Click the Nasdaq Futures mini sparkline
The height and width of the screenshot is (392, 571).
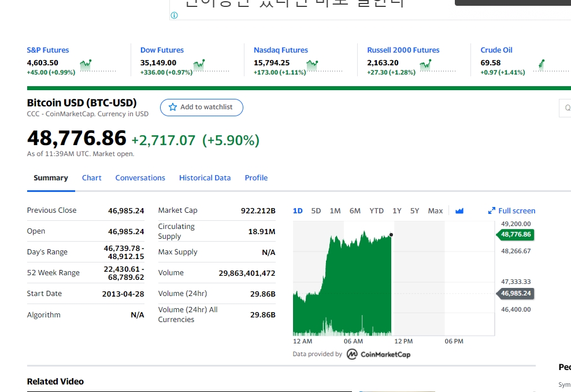point(324,66)
